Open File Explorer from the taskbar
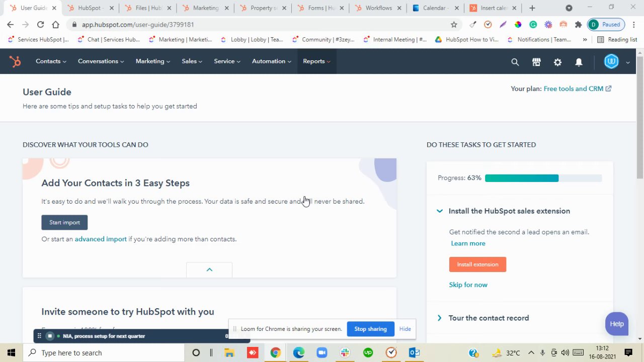 point(229,352)
